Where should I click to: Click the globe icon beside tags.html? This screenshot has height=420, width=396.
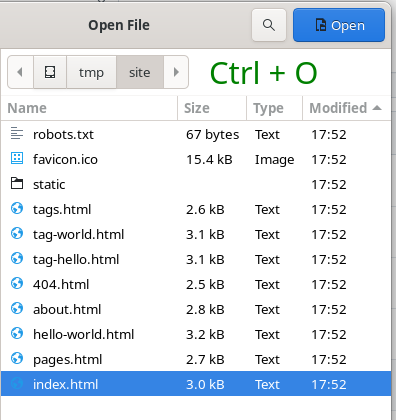(17, 208)
